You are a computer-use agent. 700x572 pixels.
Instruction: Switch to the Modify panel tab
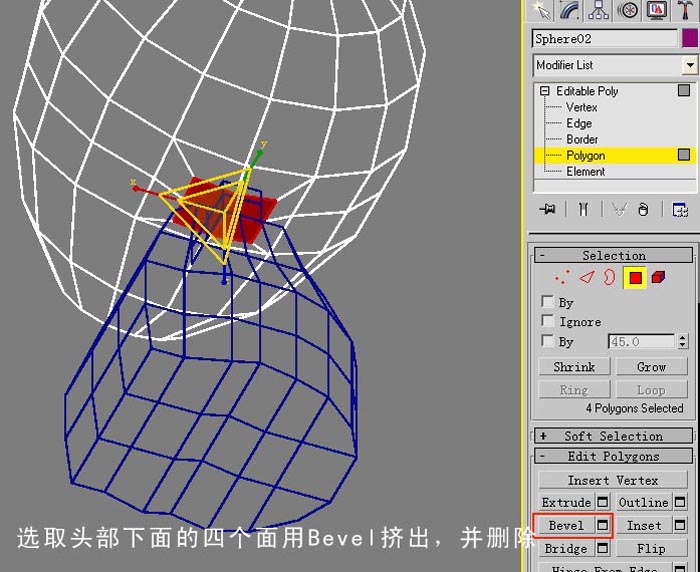click(571, 10)
